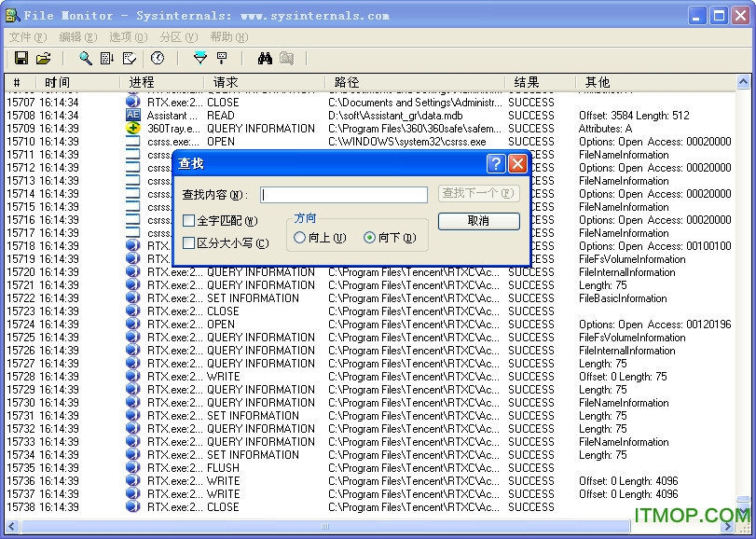Toggle capture with the magnifying glass icon
The image size is (756, 539).
click(x=86, y=58)
